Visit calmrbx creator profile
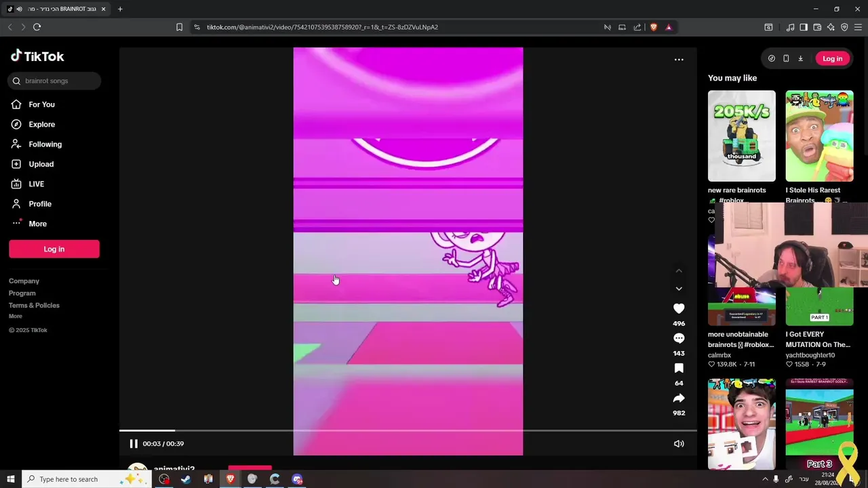 click(719, 355)
